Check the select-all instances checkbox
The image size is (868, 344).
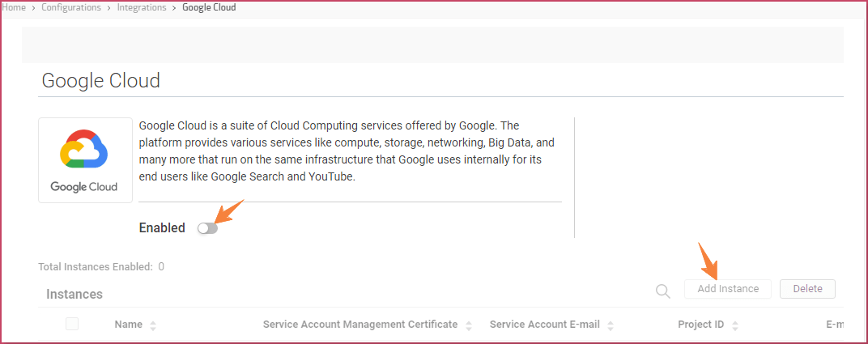(x=72, y=325)
